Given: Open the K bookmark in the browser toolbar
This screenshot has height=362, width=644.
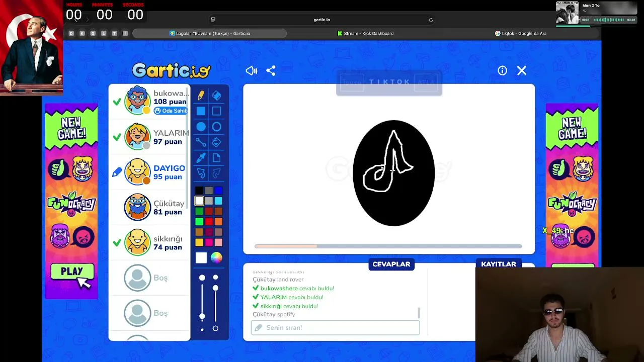Looking at the screenshot, I should click(82, 33).
